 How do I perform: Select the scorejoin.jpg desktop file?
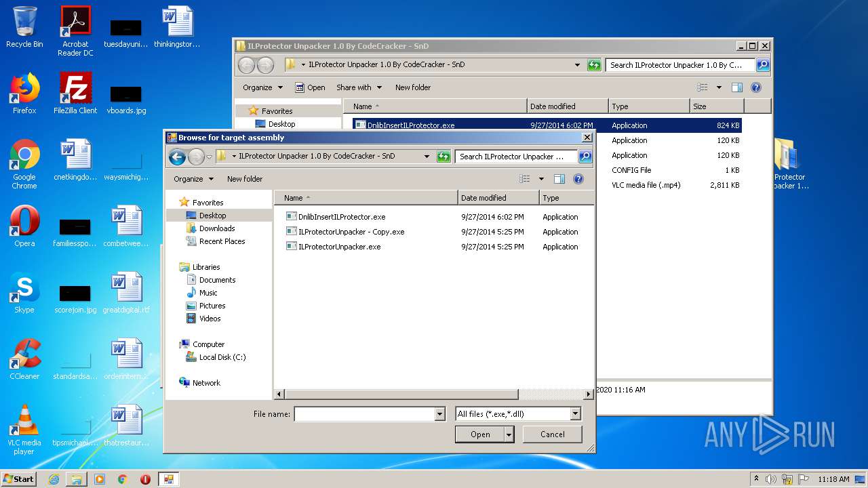click(75, 298)
